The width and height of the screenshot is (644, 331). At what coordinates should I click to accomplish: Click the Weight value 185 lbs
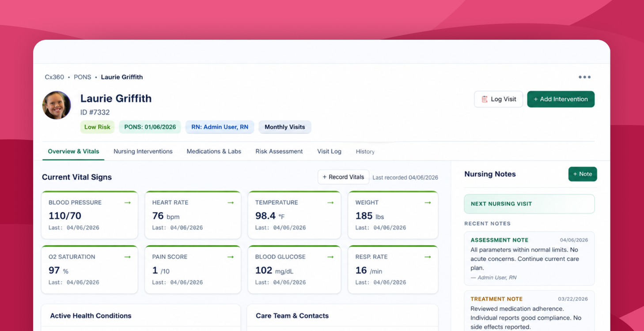370,216
